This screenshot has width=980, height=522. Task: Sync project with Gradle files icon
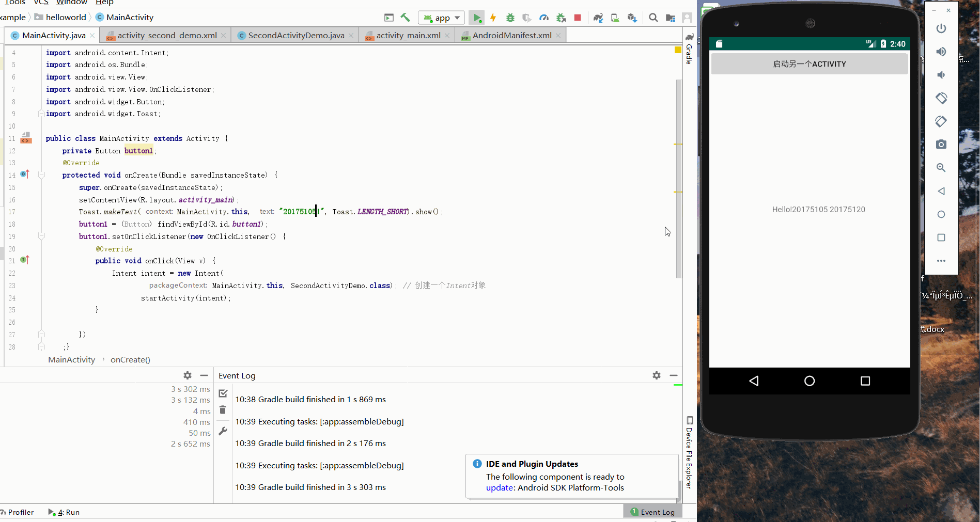(598, 18)
